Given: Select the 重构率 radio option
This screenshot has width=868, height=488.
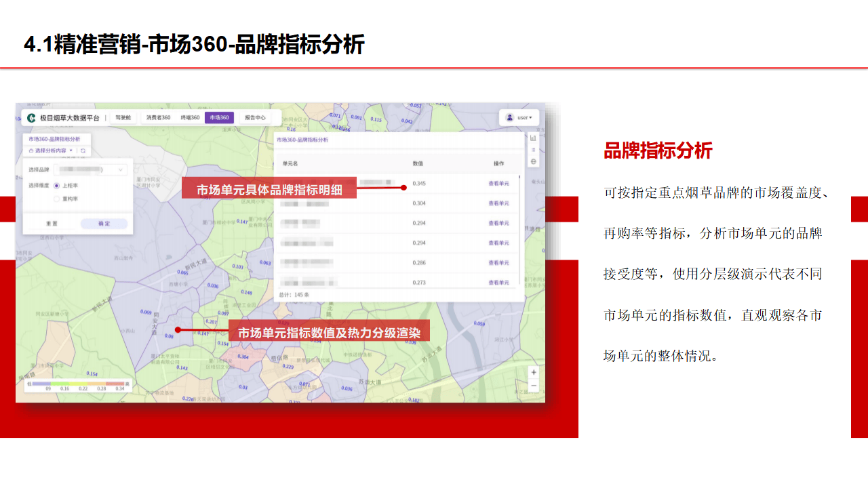Looking at the screenshot, I should 57,199.
